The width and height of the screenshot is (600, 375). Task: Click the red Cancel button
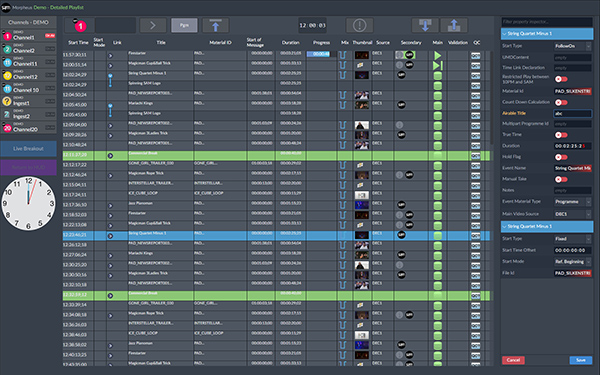click(513, 360)
